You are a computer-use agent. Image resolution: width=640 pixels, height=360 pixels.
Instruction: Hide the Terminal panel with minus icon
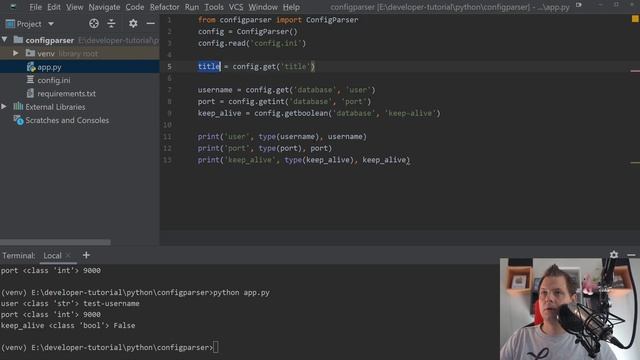pyautogui.click(x=631, y=255)
